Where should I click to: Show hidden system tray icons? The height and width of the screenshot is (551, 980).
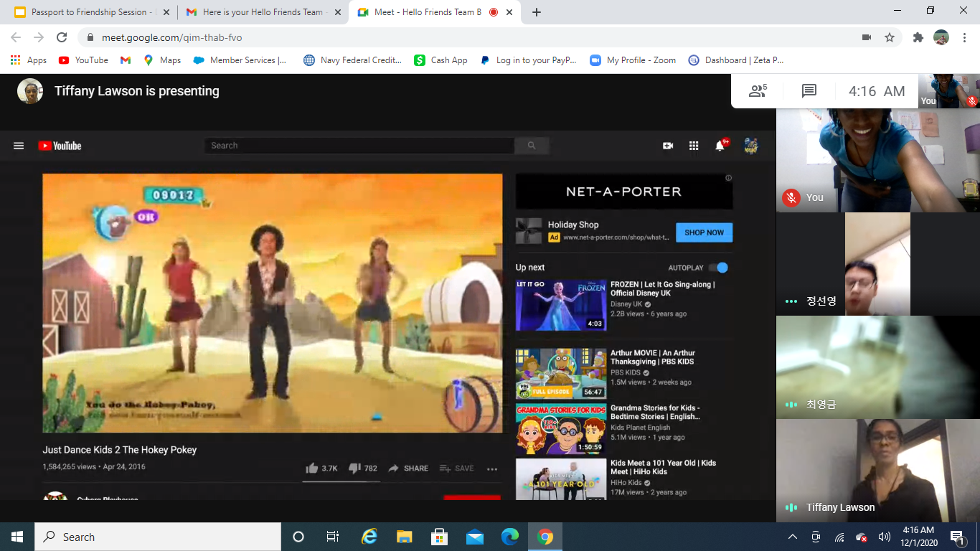click(x=793, y=537)
